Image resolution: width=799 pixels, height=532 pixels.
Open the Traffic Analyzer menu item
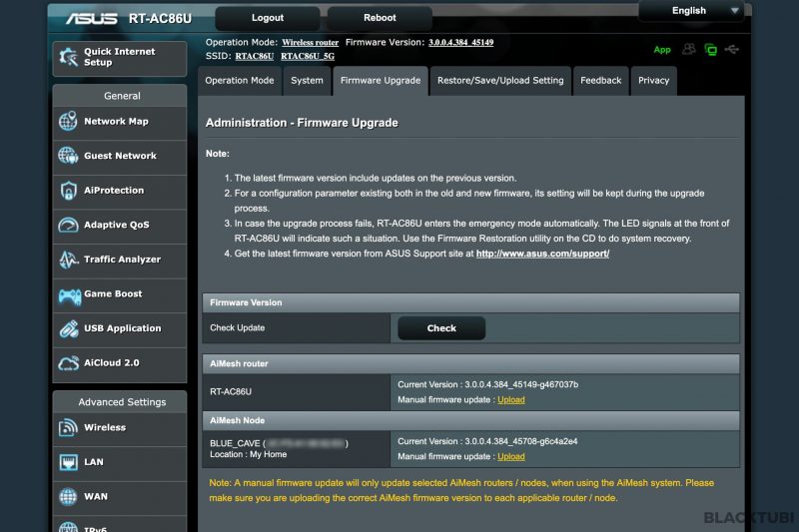point(120,261)
